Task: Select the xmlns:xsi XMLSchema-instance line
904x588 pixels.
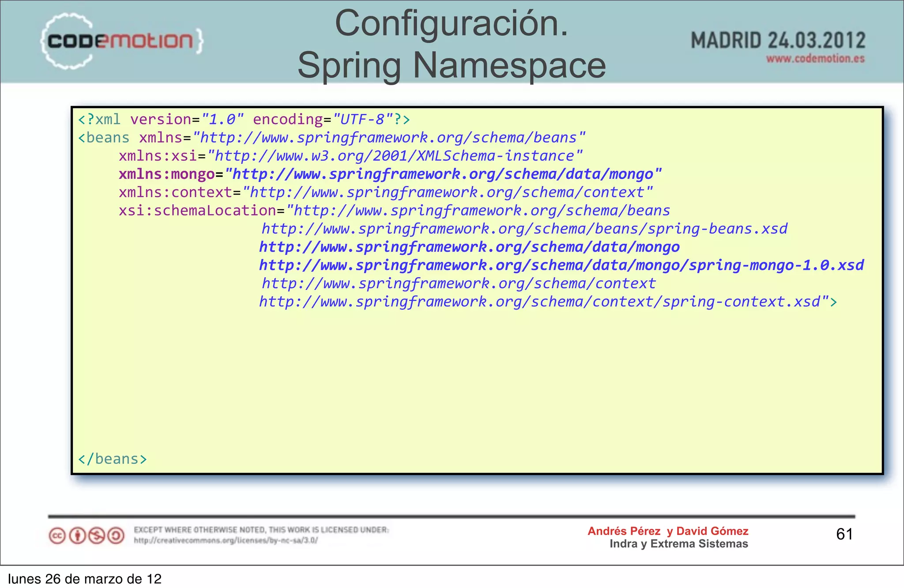Action: tap(351, 156)
